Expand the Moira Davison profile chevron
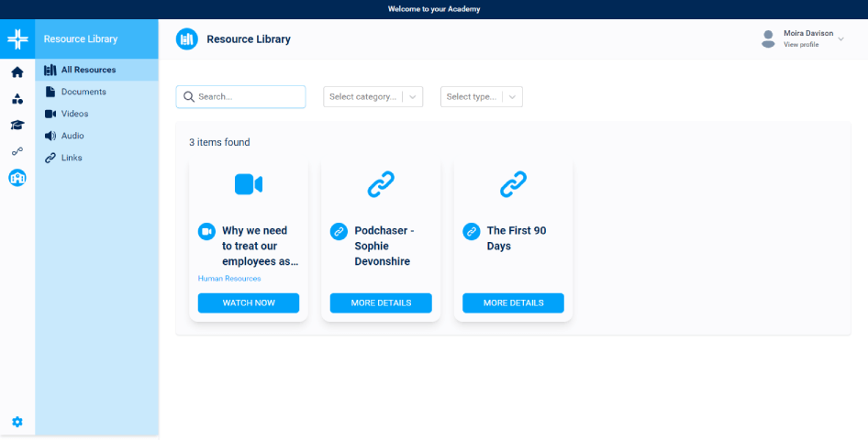The width and height of the screenshot is (868, 440). (841, 38)
